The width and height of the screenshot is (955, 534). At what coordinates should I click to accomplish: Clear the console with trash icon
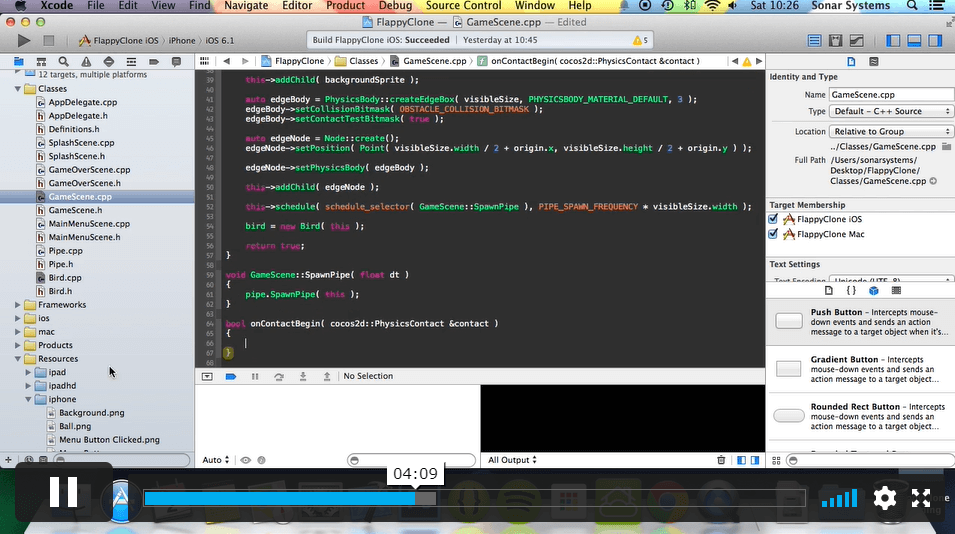(721, 460)
